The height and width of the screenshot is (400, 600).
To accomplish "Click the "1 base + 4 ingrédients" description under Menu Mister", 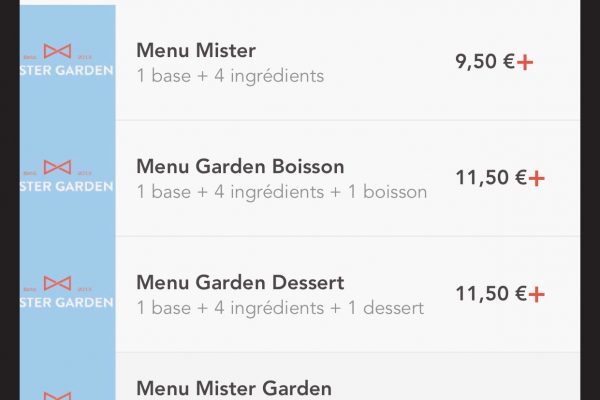I will click(230, 76).
